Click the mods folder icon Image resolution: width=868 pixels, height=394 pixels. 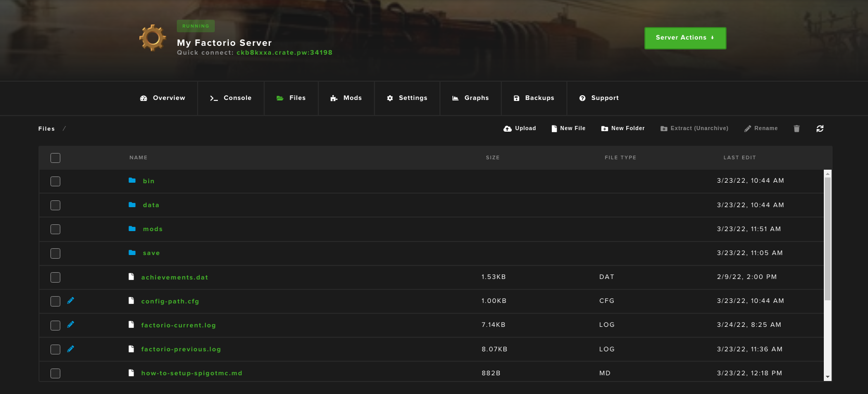pyautogui.click(x=132, y=228)
